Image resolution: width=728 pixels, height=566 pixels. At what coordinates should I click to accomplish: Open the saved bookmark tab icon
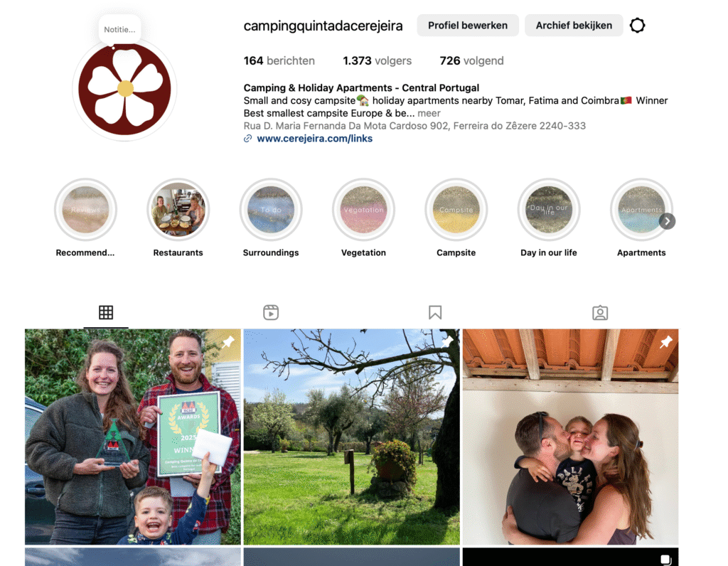435,312
